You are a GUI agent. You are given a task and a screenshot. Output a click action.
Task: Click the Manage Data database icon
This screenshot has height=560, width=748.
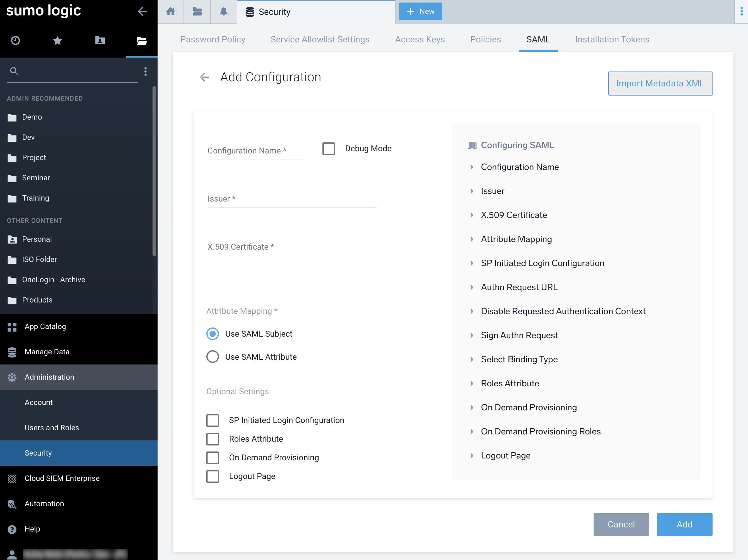(12, 352)
